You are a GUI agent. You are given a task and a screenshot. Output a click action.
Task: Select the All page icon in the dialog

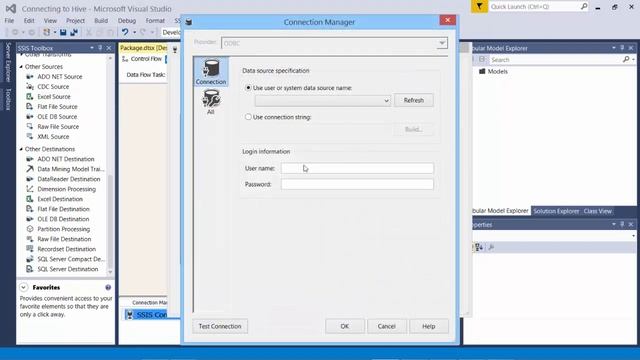pyautogui.click(x=211, y=102)
